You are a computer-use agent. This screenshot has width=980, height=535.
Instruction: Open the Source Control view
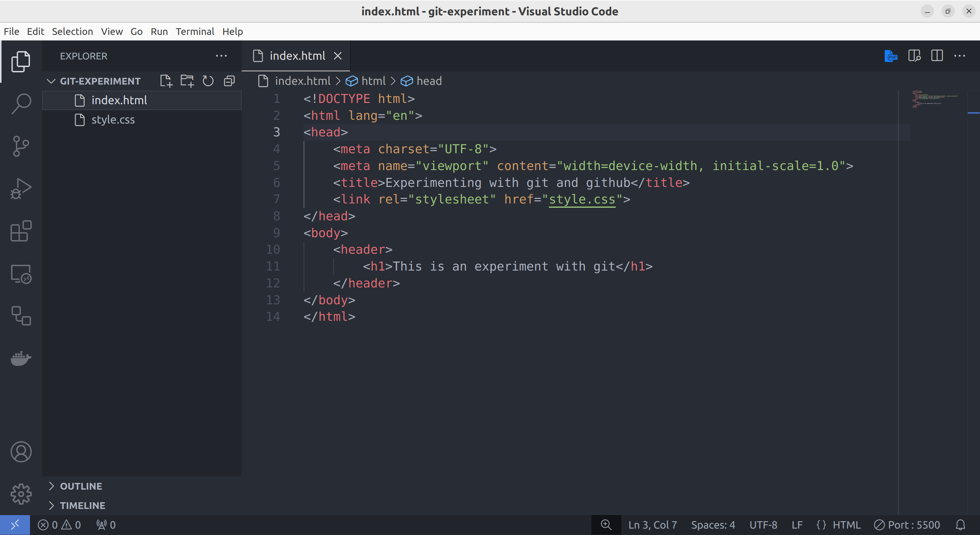tap(21, 146)
